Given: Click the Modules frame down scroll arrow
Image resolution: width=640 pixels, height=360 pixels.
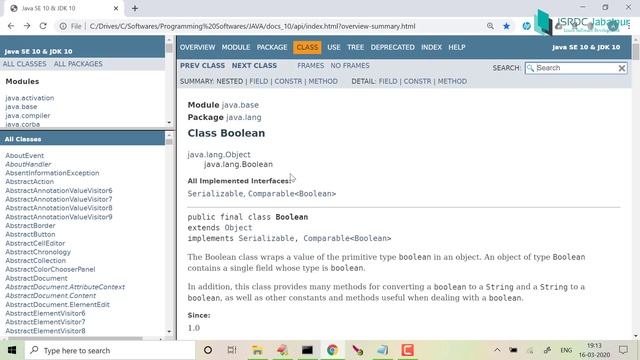Looking at the screenshot, I should tap(169, 122).
